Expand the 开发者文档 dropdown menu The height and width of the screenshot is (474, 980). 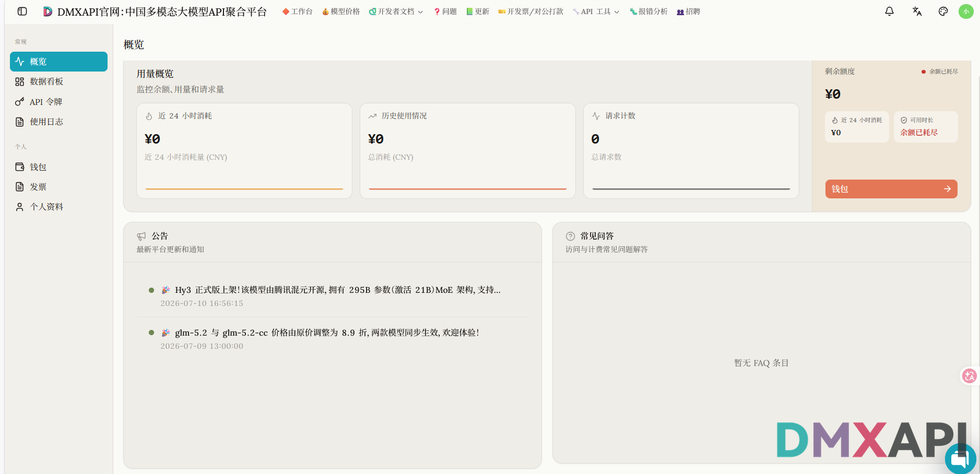click(x=396, y=11)
